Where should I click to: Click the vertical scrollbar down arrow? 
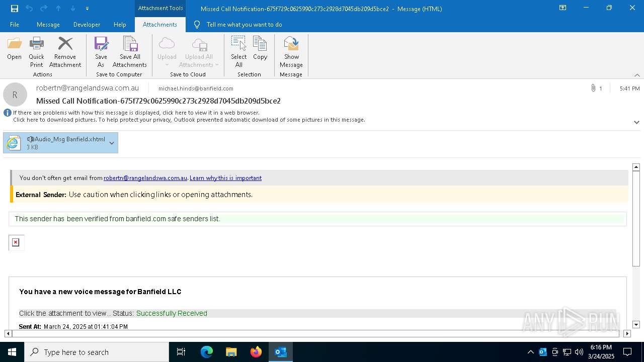click(x=636, y=325)
